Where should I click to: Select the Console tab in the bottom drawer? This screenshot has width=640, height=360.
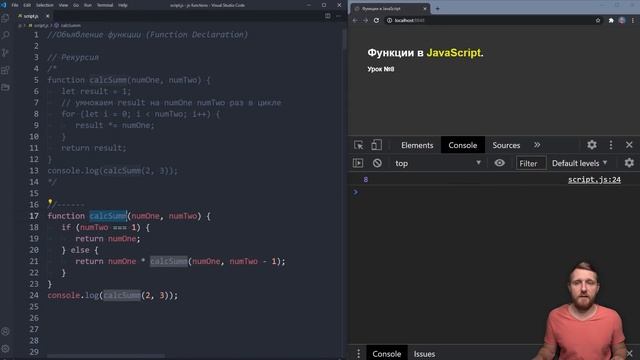386,354
